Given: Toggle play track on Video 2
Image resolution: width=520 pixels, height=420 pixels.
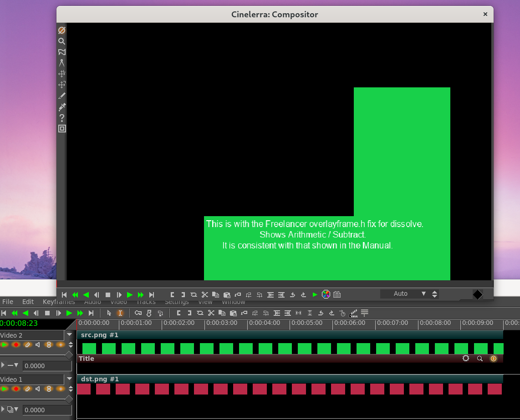Looking at the screenshot, I should pos(5,345).
